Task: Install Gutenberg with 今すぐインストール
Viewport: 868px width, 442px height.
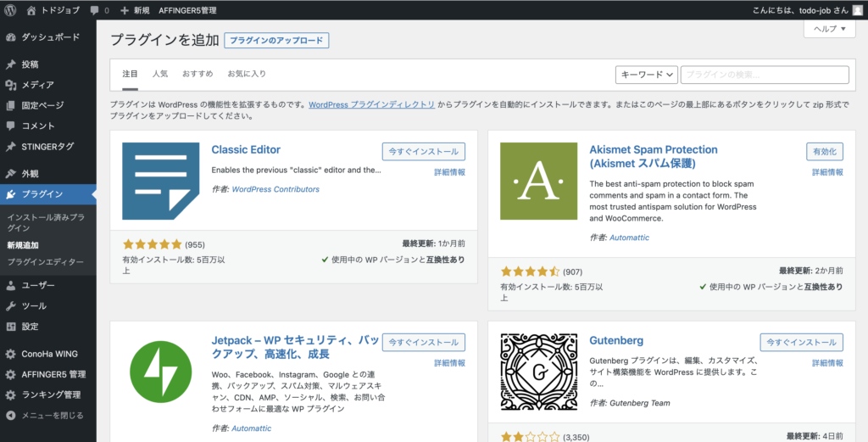Action: [x=802, y=342]
